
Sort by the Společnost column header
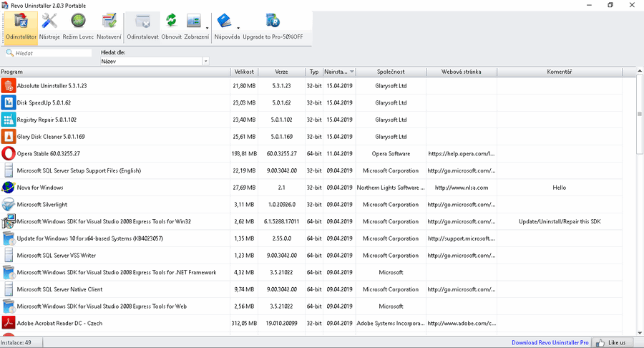coord(391,72)
